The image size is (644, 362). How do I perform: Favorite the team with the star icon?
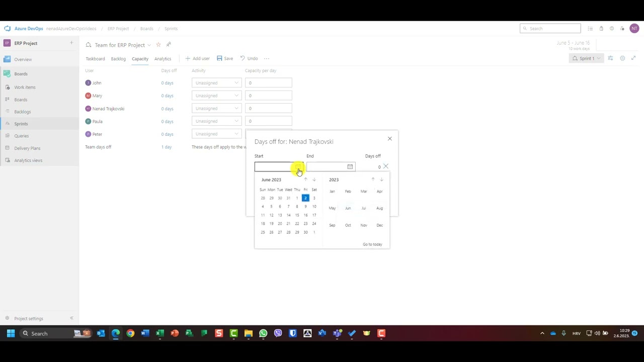click(x=158, y=45)
